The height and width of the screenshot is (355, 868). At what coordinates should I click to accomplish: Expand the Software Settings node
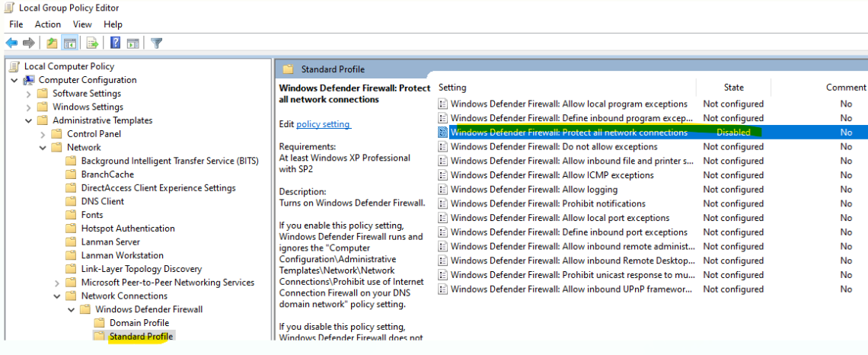point(29,94)
